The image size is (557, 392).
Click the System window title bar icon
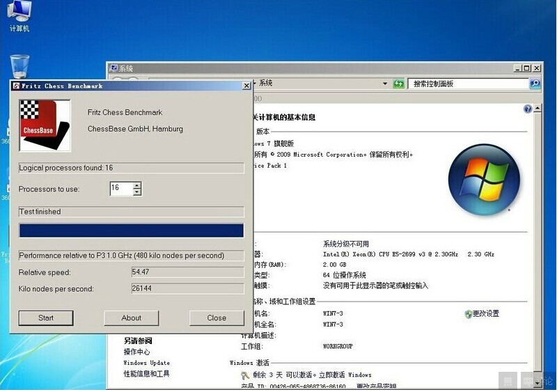[113, 68]
